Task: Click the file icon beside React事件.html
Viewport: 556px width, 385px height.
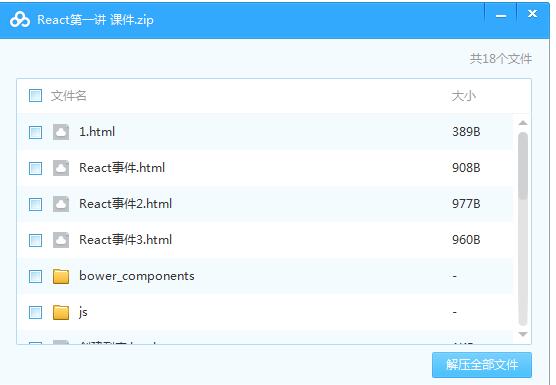Action: pyautogui.click(x=61, y=168)
